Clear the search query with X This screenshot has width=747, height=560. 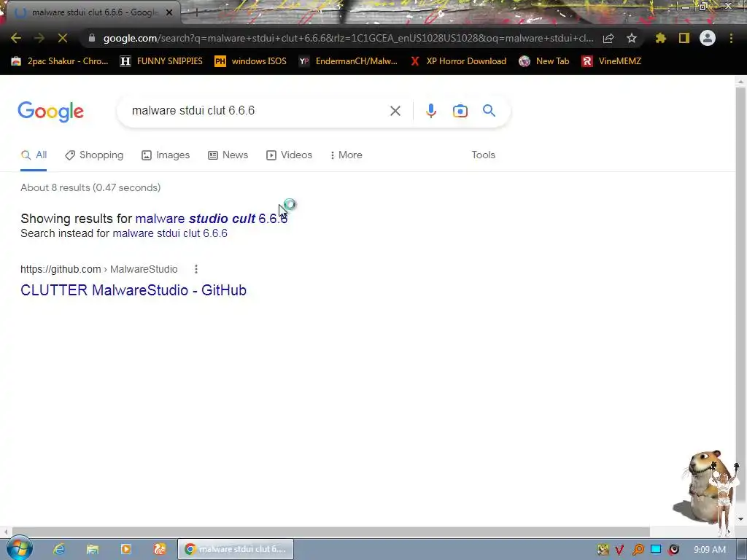click(x=395, y=111)
